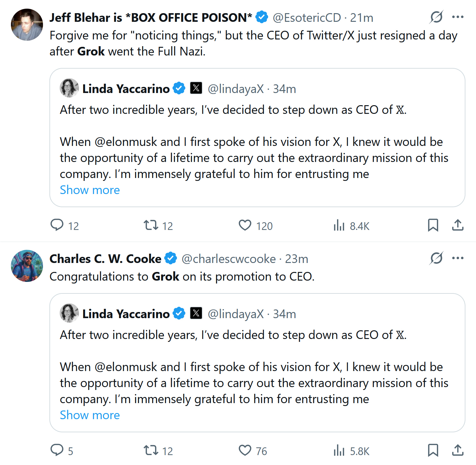Image resolution: width=476 pixels, height=465 pixels.
Task: Open more options for Charles Cooke's post
Action: (x=458, y=258)
